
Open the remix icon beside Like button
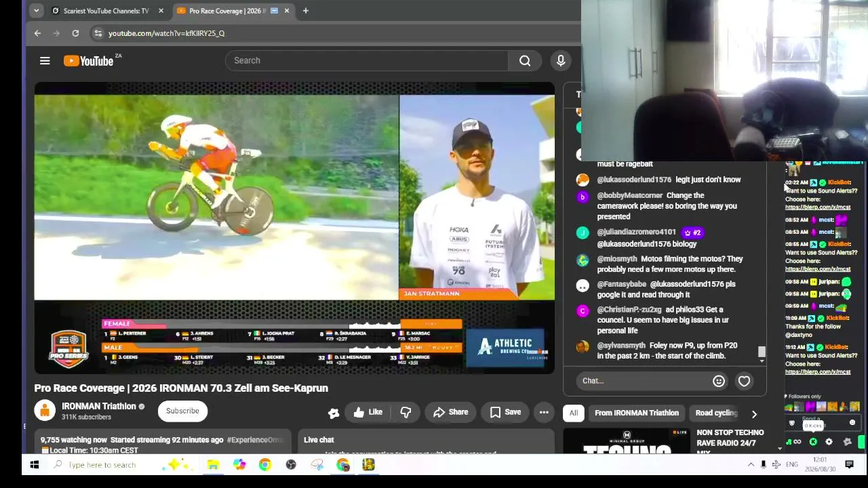(334, 413)
